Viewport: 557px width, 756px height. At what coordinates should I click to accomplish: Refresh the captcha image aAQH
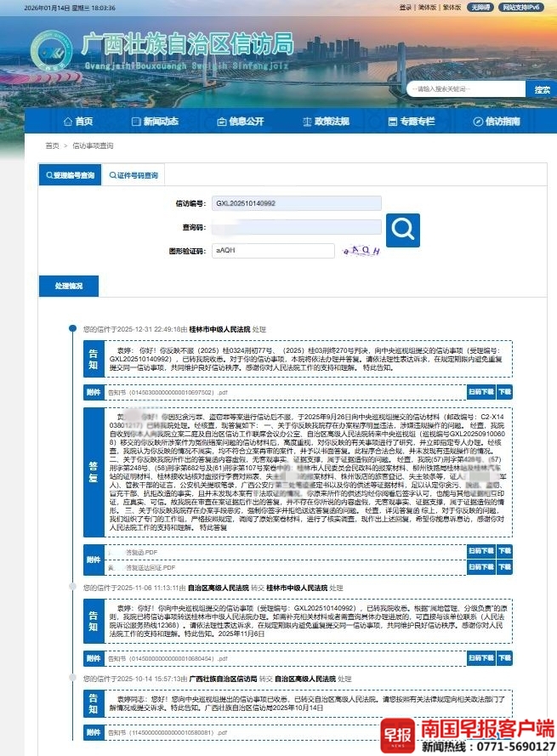pyautogui.click(x=361, y=250)
